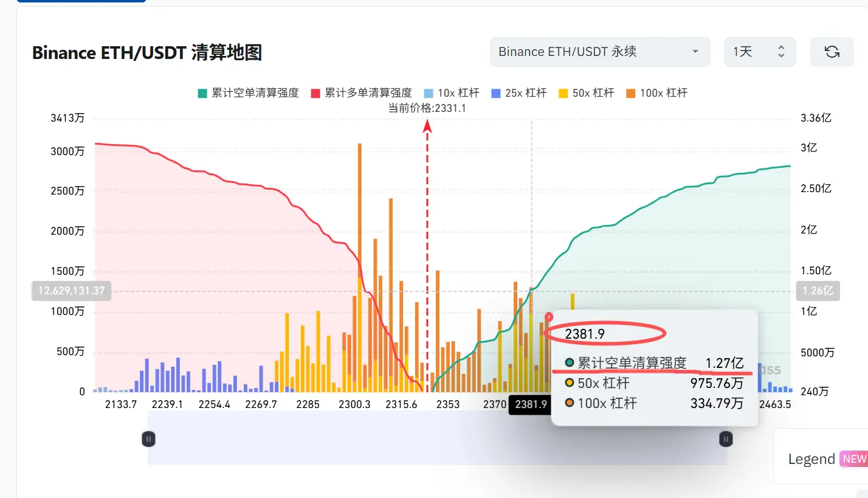Screen dimensions: 868x498
Task: Open the 1天 time range selector
Action: [x=760, y=52]
